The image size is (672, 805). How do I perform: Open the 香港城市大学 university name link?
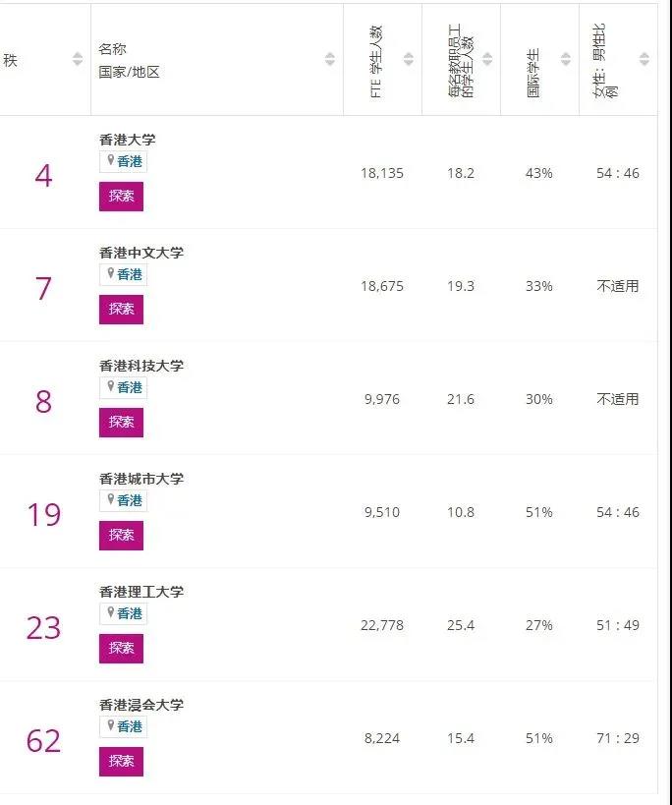(x=141, y=479)
